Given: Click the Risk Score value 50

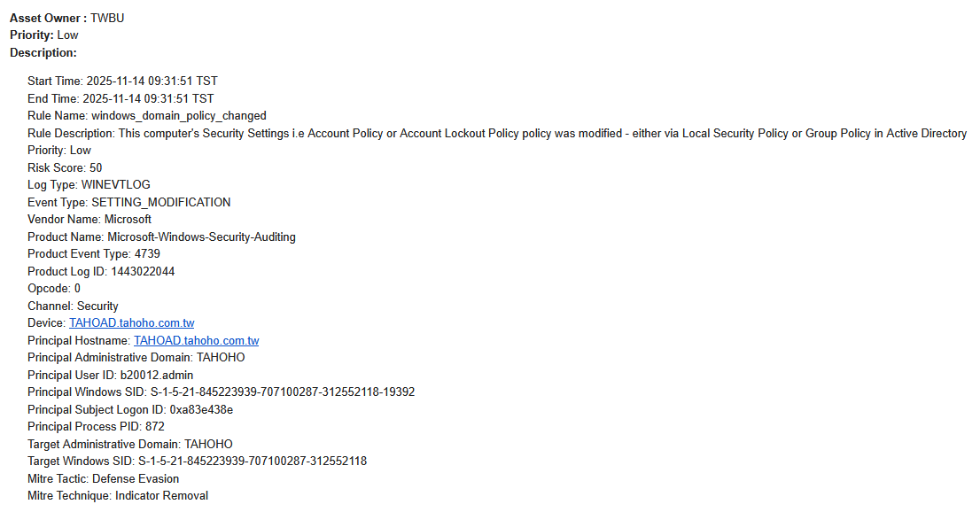Looking at the screenshot, I should pyautogui.click(x=96, y=167).
